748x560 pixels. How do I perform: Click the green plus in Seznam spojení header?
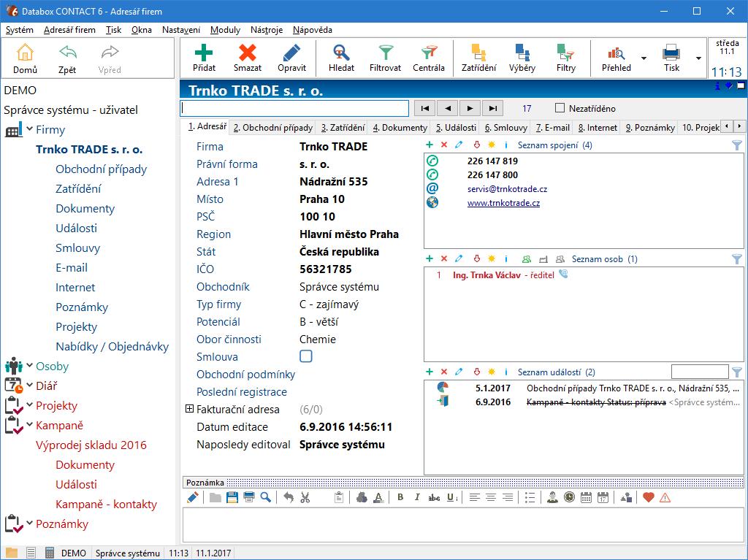coord(430,145)
